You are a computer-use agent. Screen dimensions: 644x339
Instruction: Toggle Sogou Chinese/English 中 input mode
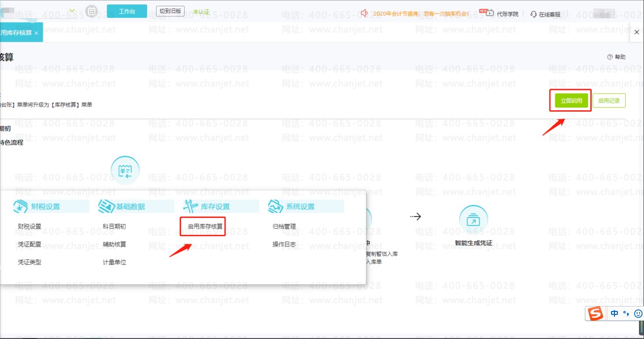coord(614,313)
